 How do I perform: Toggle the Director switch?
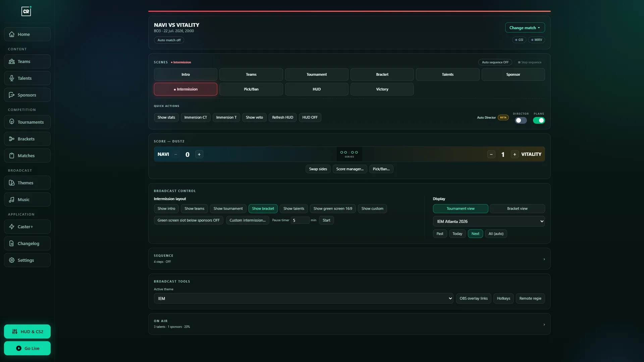(x=521, y=120)
